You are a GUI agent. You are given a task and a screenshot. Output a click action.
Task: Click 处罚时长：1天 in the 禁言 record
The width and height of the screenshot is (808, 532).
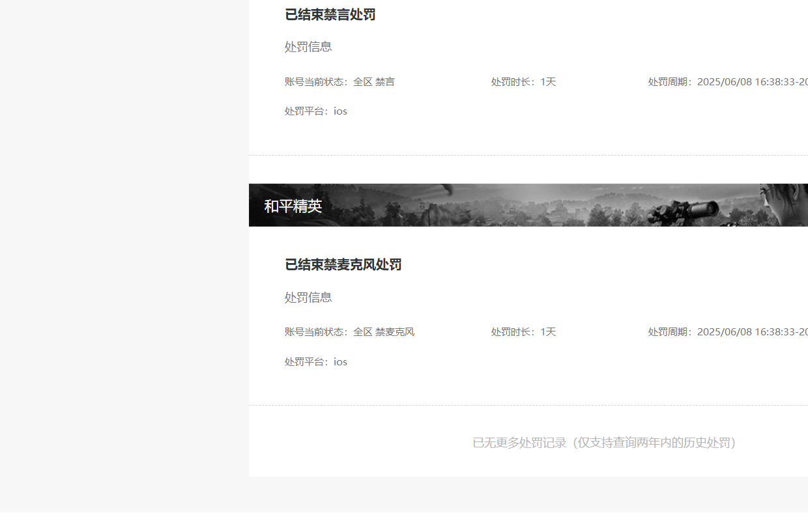[x=523, y=82]
